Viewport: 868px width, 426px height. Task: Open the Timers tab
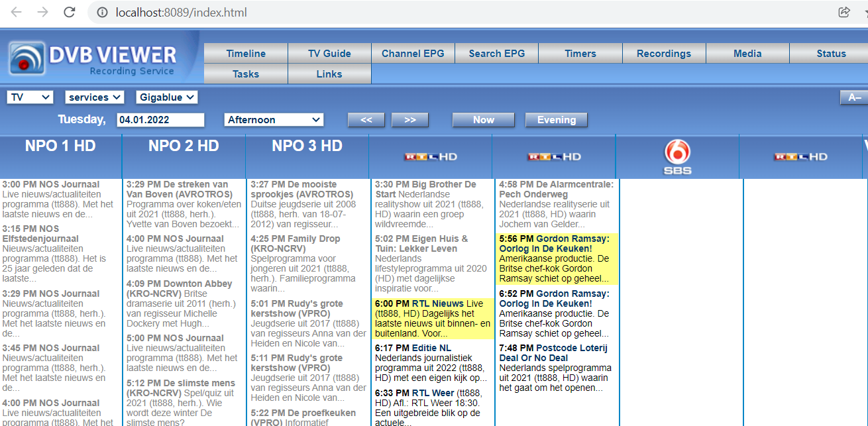point(580,54)
